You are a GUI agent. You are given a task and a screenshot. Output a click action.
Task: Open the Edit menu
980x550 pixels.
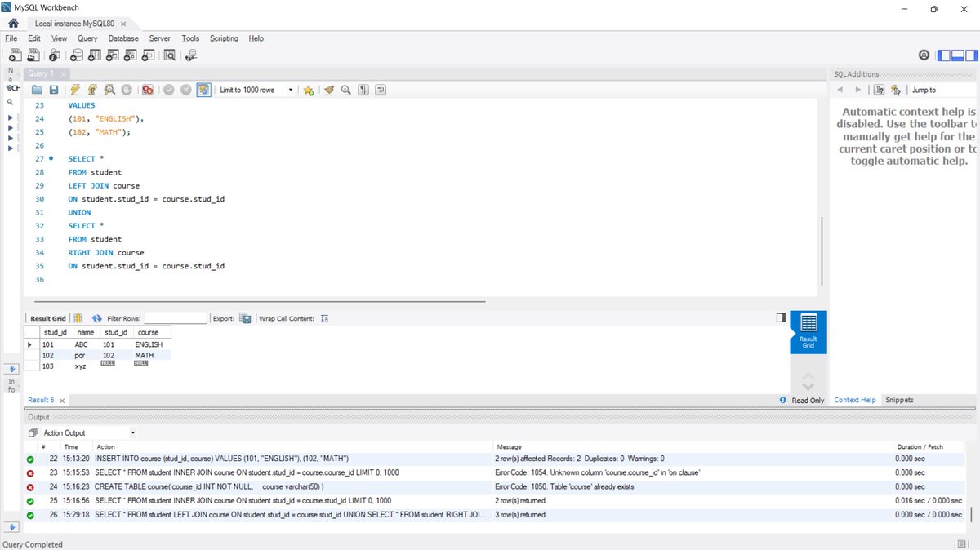[x=34, y=38]
